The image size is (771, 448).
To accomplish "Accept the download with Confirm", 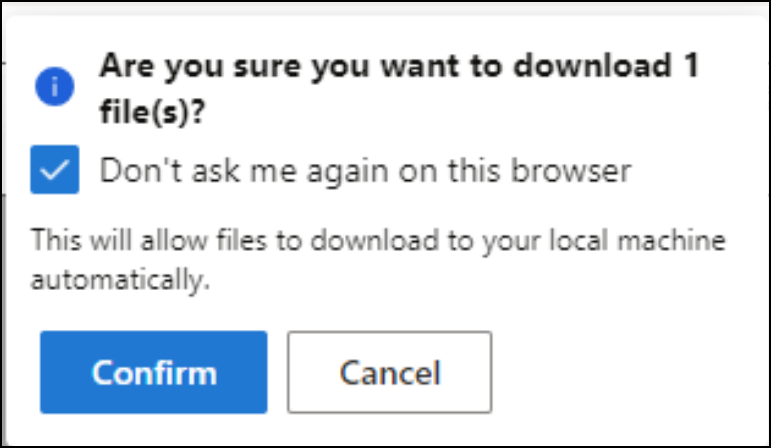I will tap(154, 372).
